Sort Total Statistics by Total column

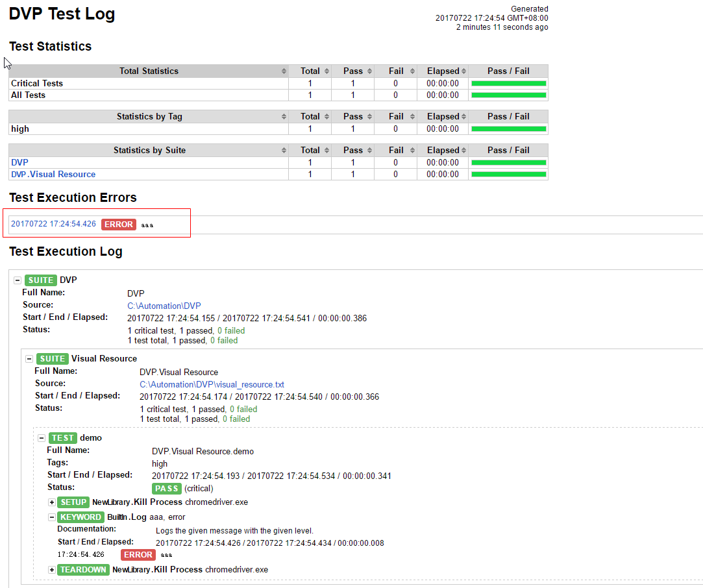[x=310, y=71]
